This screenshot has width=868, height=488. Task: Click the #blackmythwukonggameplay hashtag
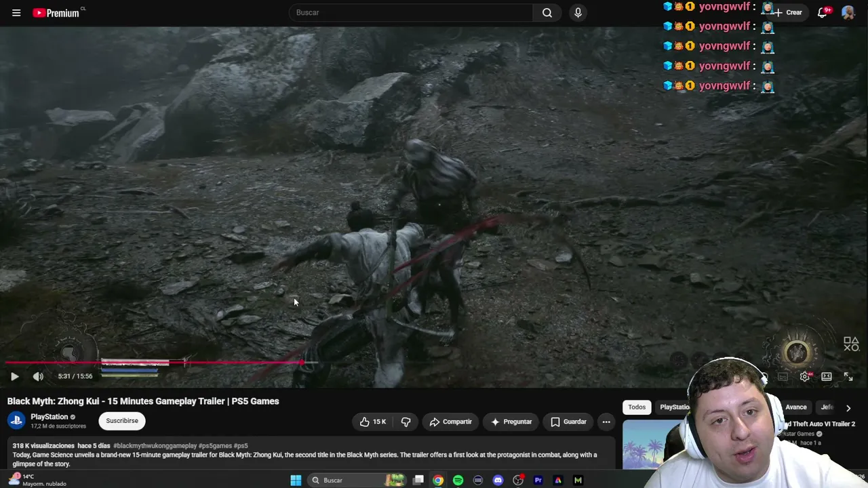155,446
